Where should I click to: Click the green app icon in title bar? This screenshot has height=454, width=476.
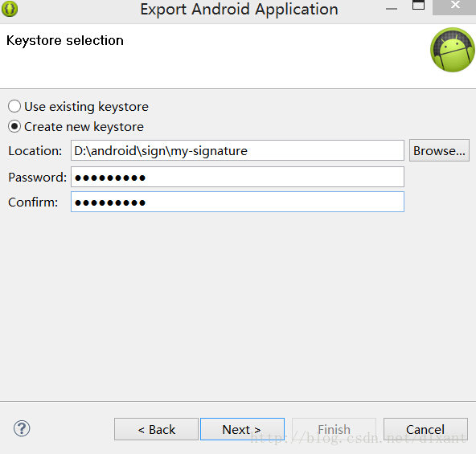point(10,9)
